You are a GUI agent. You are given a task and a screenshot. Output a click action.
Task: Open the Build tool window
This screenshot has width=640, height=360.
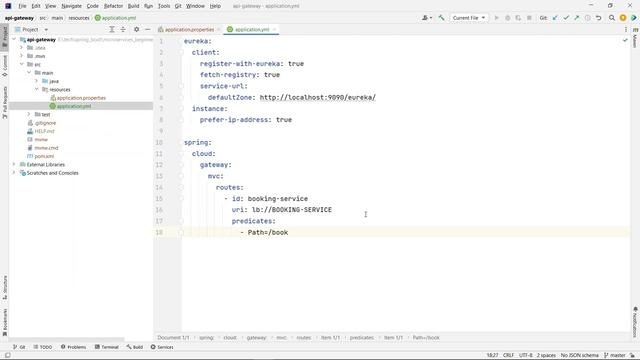coord(135,347)
